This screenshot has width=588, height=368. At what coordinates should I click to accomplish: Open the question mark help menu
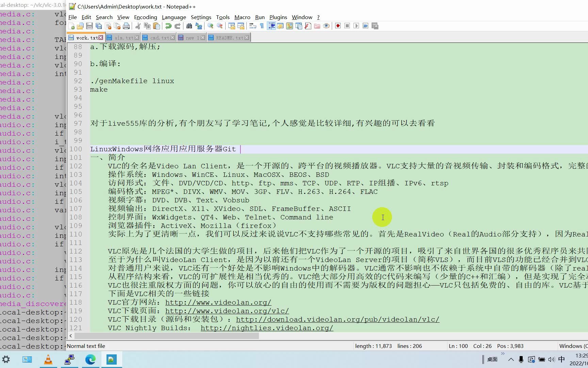(x=318, y=17)
